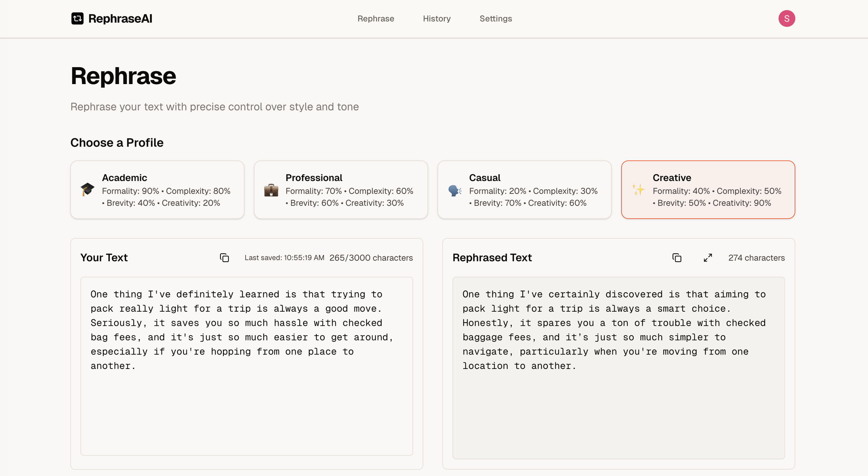This screenshot has height=476, width=868.
Task: Choose the Creative profile card
Action: tap(708, 190)
